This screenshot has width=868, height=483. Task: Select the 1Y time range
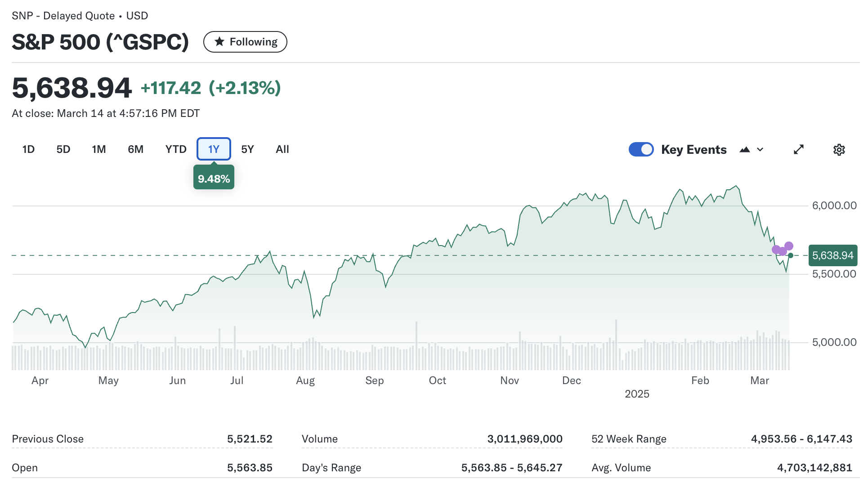click(214, 149)
